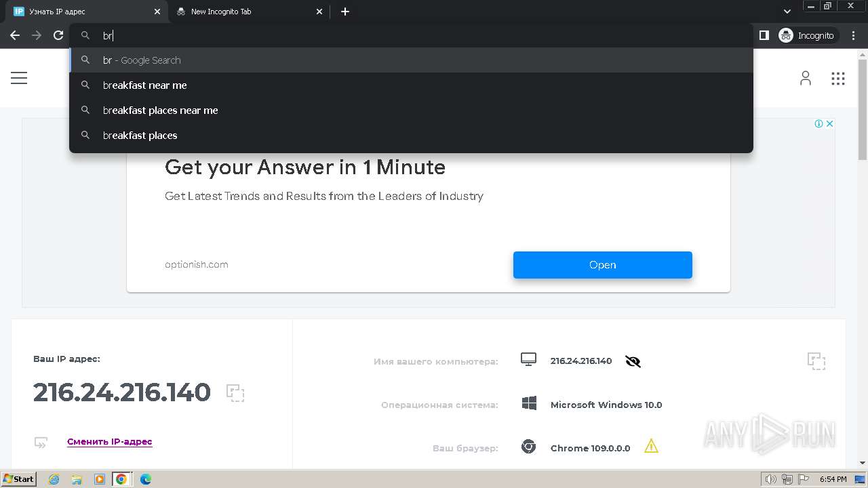Click Chrome icon in taskbar
Image resolution: width=868 pixels, height=488 pixels.
coord(121,479)
